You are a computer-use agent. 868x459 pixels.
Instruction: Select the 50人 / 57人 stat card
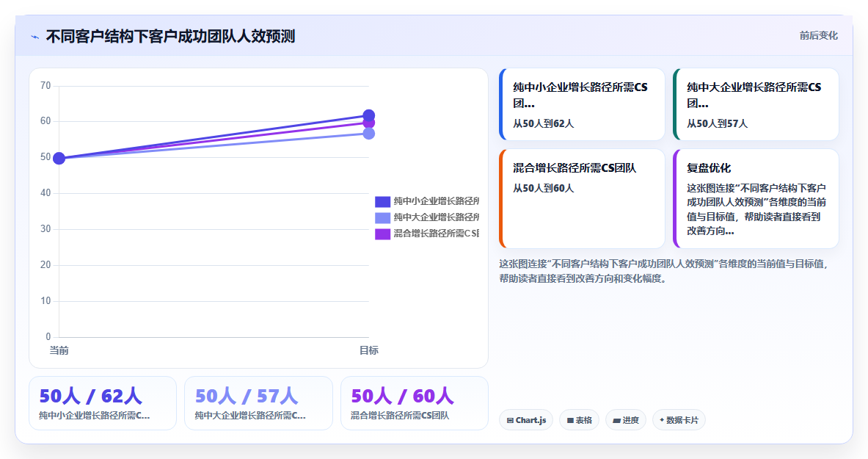[x=258, y=403]
